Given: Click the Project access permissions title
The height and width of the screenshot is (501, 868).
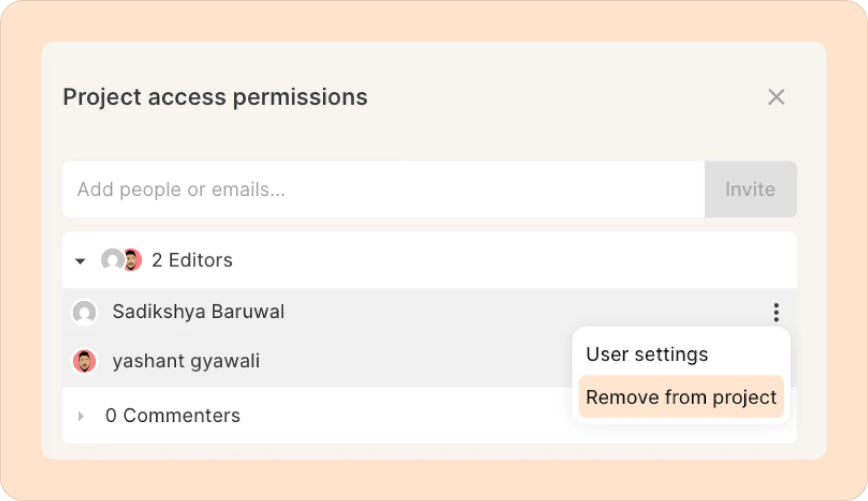Looking at the screenshot, I should (215, 97).
